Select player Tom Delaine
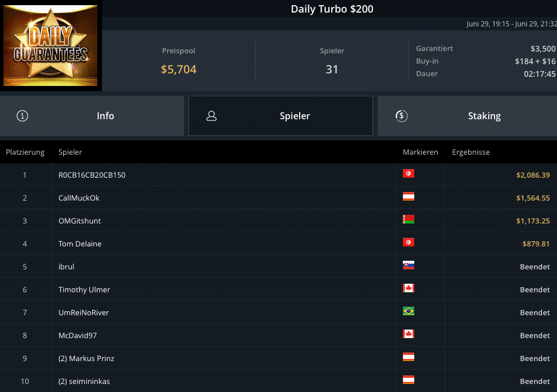 (x=80, y=244)
